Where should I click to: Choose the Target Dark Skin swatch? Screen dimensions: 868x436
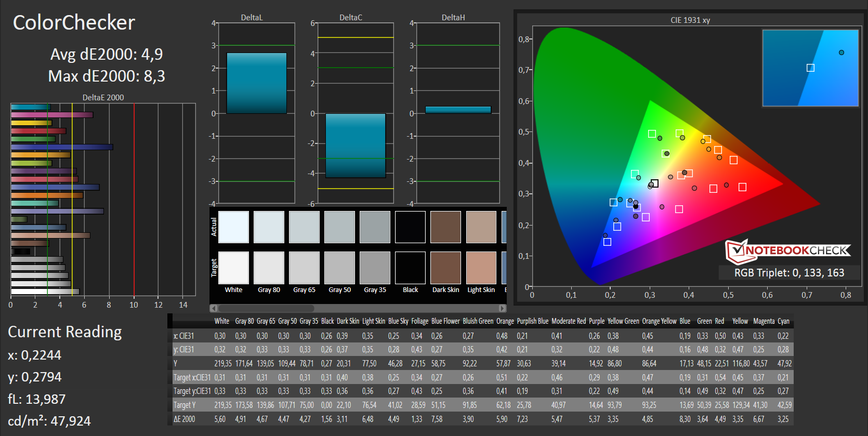(x=445, y=268)
